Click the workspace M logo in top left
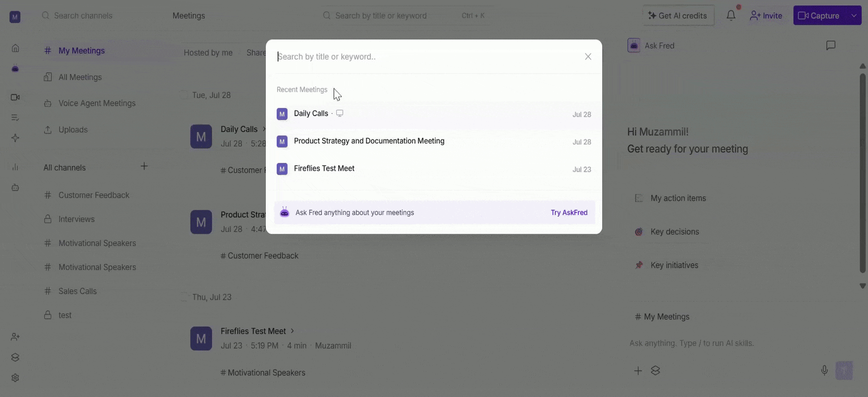868x397 pixels. [x=15, y=17]
